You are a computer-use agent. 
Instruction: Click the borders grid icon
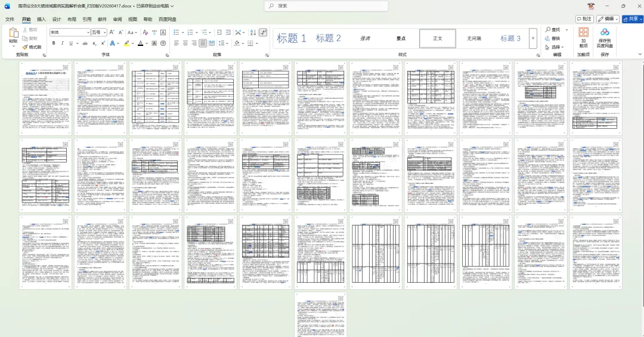[x=250, y=43]
